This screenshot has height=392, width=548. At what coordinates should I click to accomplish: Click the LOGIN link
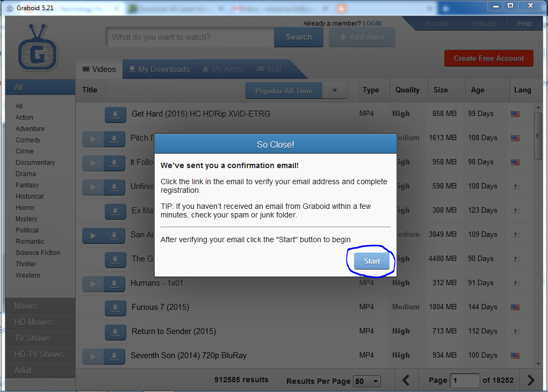(372, 24)
